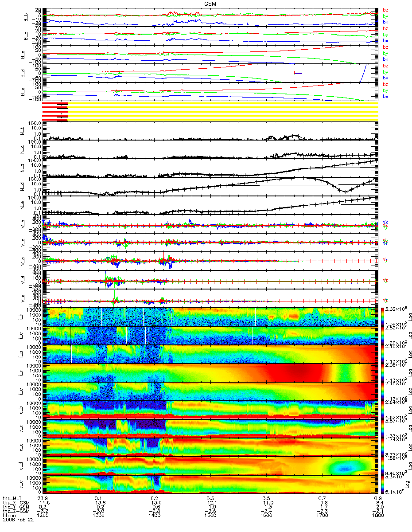Click the by legend of B_b panel
This screenshot has height=532, width=412.
tap(385, 16)
